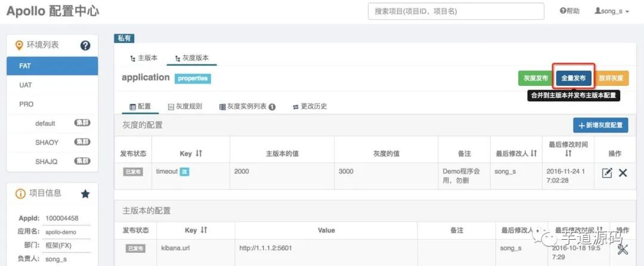Sort by 最后修改时间 in 灰度的配置 table
The height and width of the screenshot is (266, 644).
pos(568,153)
